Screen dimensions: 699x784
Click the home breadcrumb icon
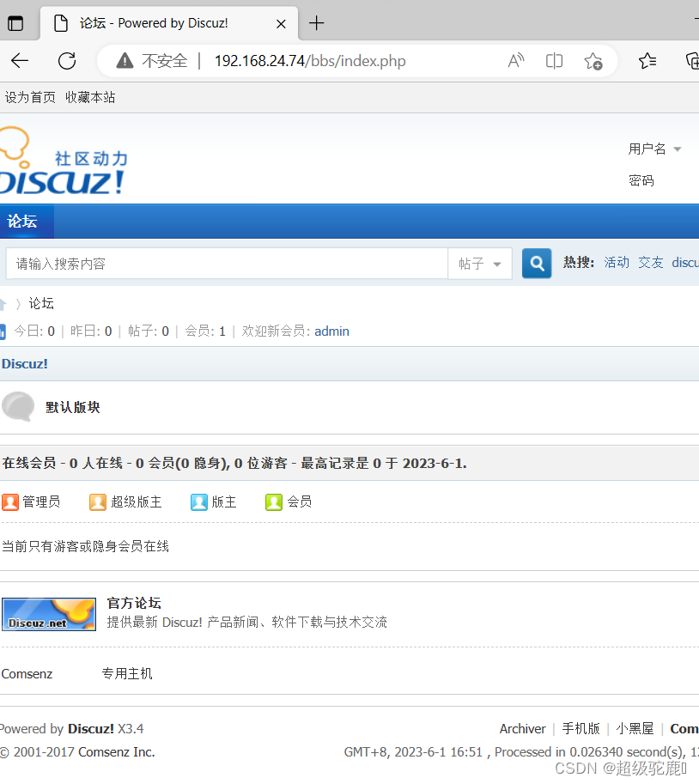coord(3,303)
